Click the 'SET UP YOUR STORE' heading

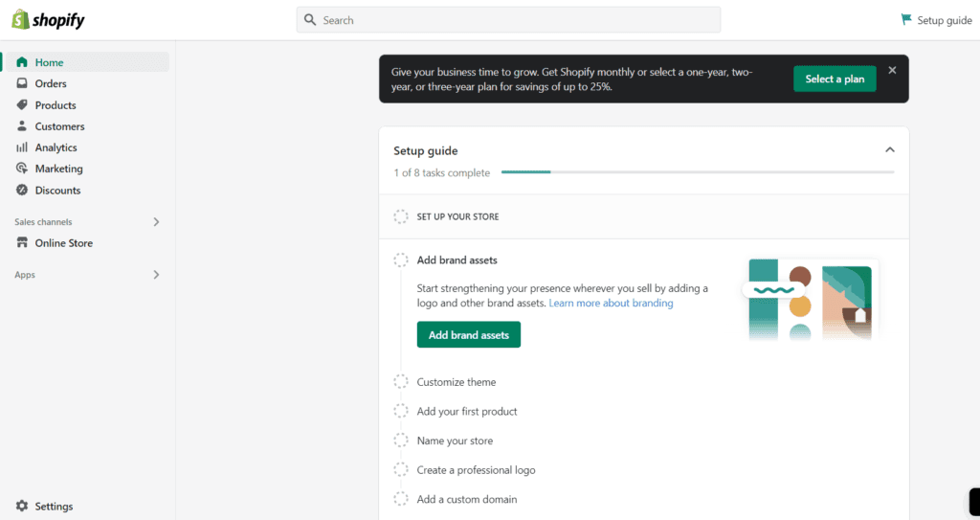[458, 216]
